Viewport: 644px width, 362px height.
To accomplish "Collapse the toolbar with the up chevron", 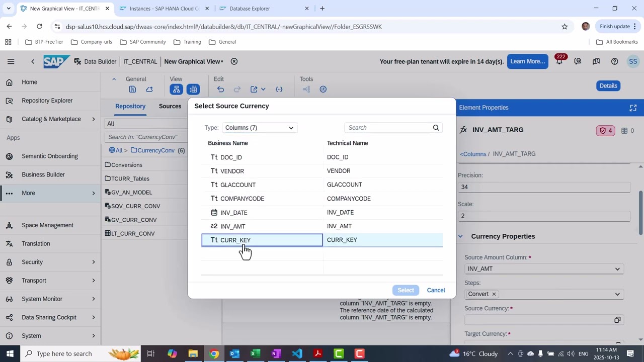I will tap(114, 79).
